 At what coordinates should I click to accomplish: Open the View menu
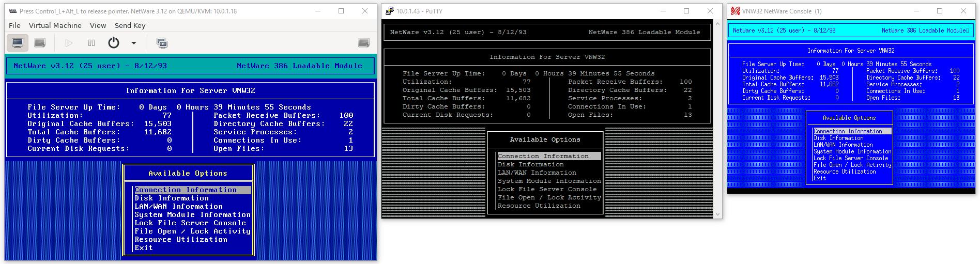click(98, 25)
